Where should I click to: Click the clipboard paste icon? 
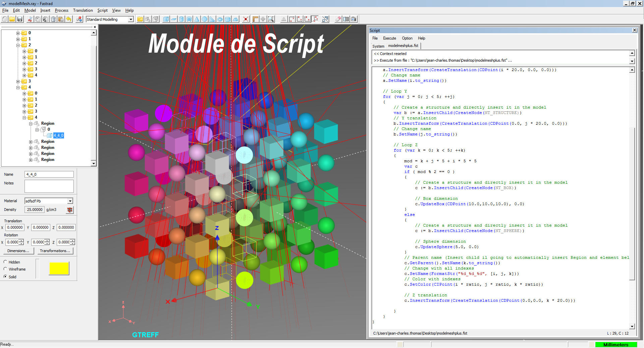tap(61, 19)
